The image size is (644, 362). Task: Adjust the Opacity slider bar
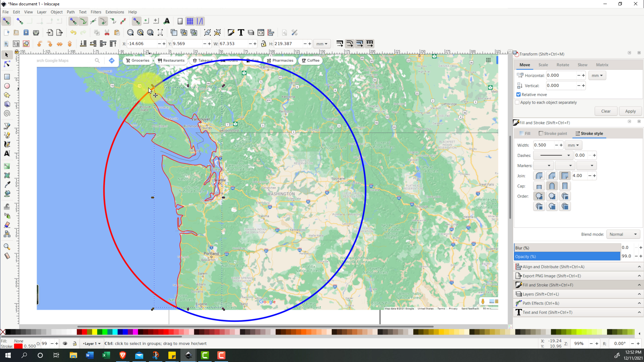point(567,256)
